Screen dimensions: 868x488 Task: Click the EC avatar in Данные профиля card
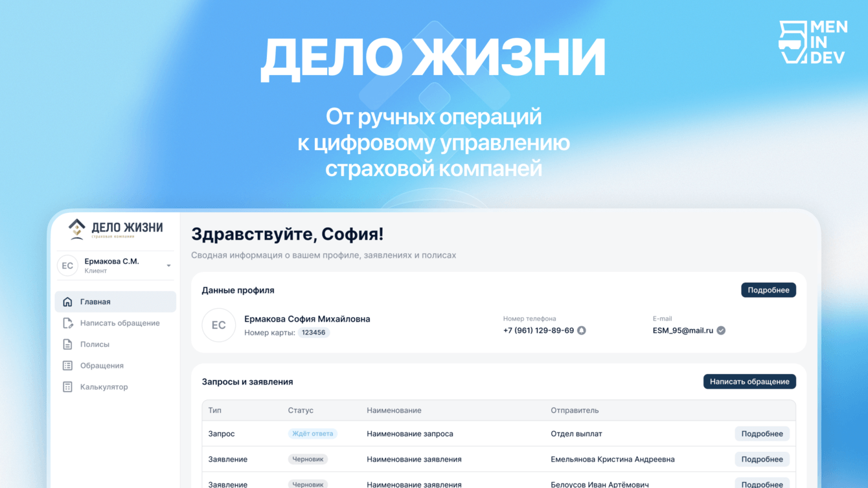[x=218, y=325]
